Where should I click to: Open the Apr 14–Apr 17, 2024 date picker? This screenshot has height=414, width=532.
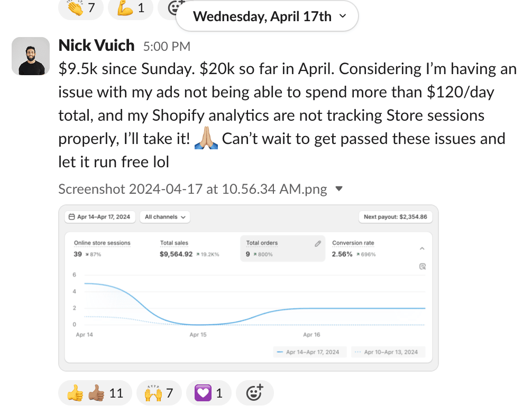tap(100, 217)
